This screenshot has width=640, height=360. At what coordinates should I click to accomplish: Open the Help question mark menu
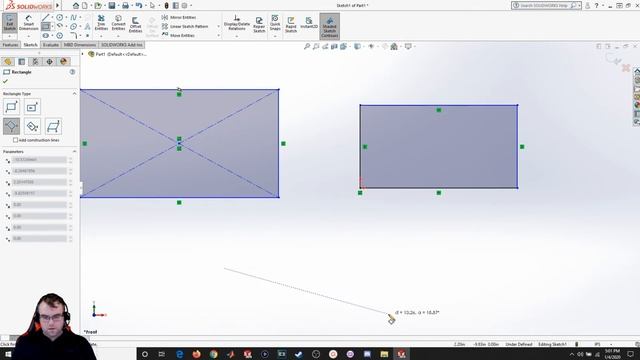[x=596, y=5]
